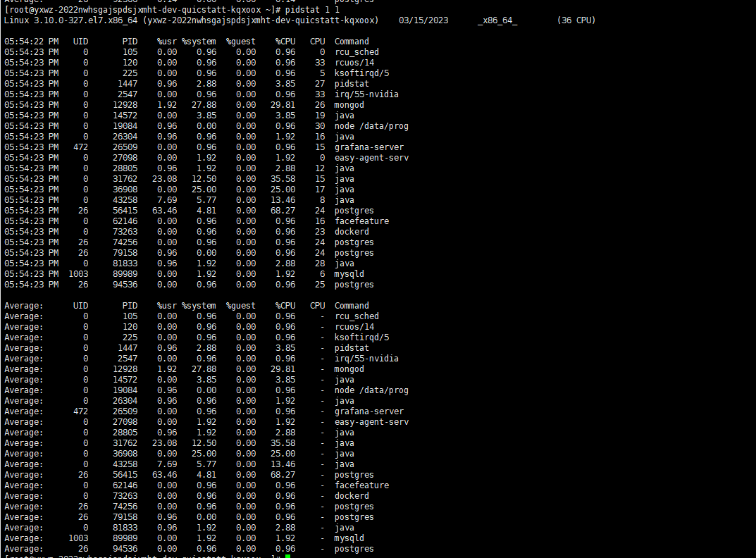
Task: Click PID "73263" in the 05:54:23 PM dockerd row
Action: (x=125, y=232)
